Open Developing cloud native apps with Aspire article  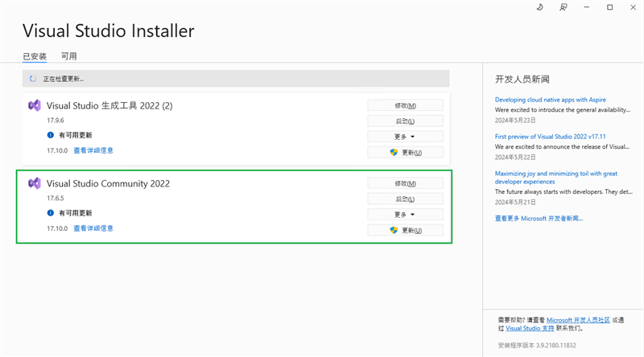551,100
